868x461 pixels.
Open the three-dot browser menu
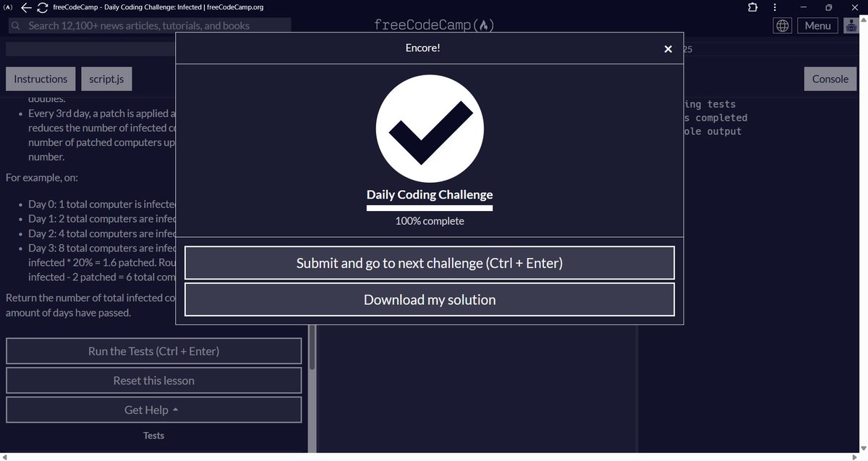pos(775,7)
